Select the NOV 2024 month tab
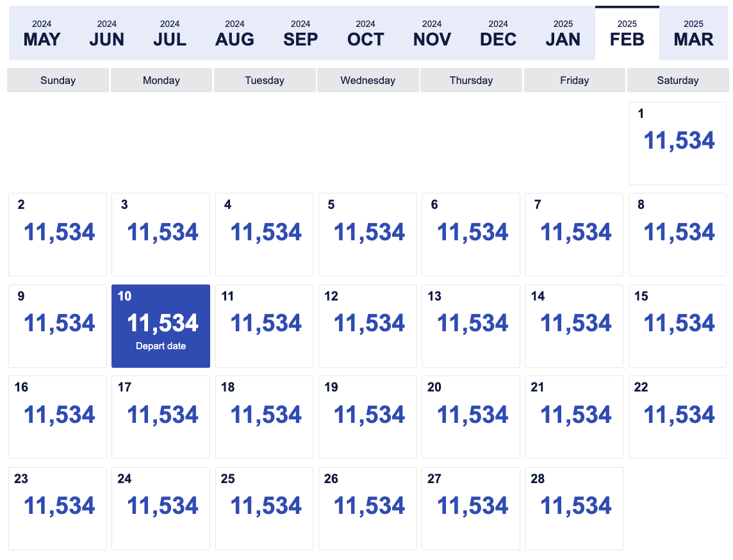Screen dimensions: 733x560 click(x=432, y=33)
